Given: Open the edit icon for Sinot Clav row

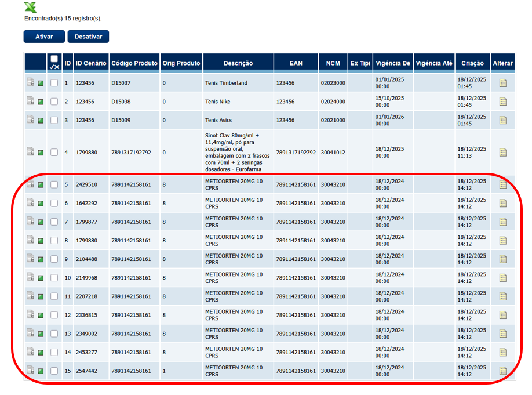Looking at the screenshot, I should pos(503,153).
